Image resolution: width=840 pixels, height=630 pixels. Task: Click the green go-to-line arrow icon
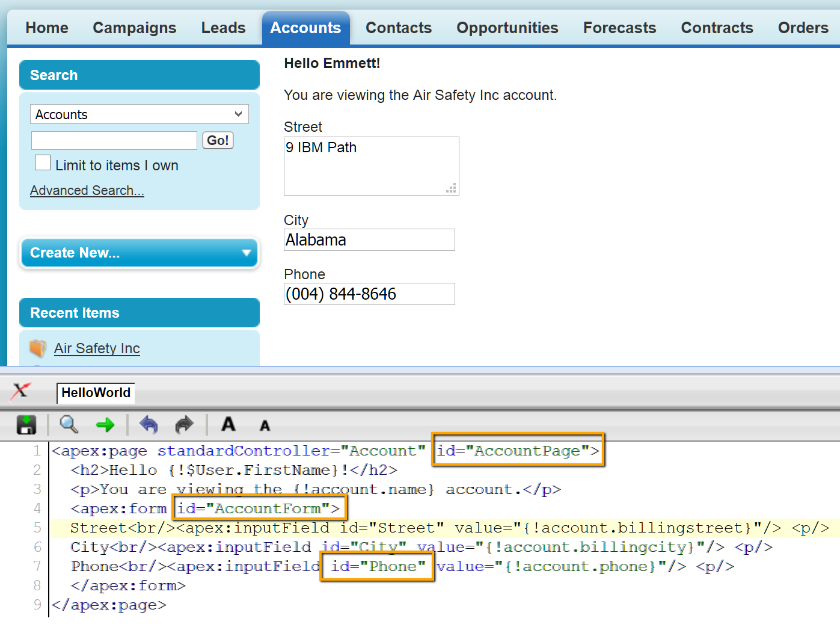(x=105, y=425)
